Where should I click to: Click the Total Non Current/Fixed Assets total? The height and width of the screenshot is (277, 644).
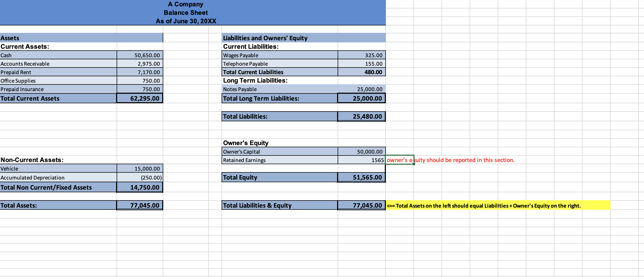[x=139, y=187]
